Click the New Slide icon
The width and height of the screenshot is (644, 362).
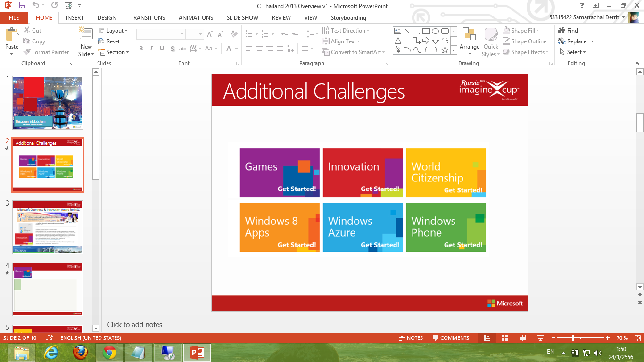[x=86, y=34]
